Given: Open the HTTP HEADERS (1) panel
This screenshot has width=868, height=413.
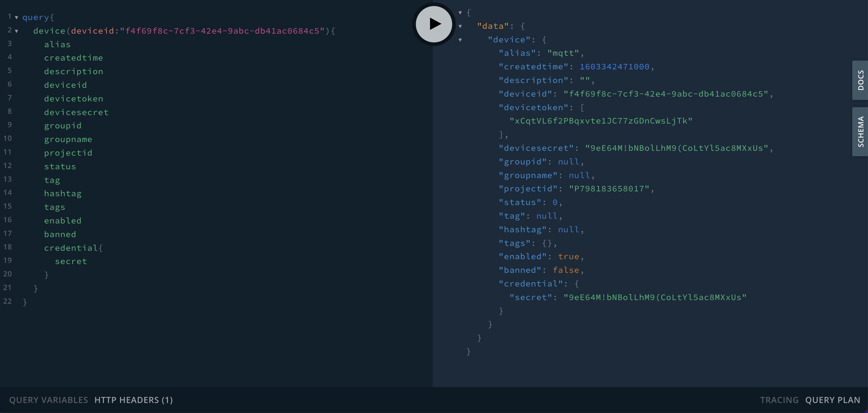Looking at the screenshot, I should 133,400.
